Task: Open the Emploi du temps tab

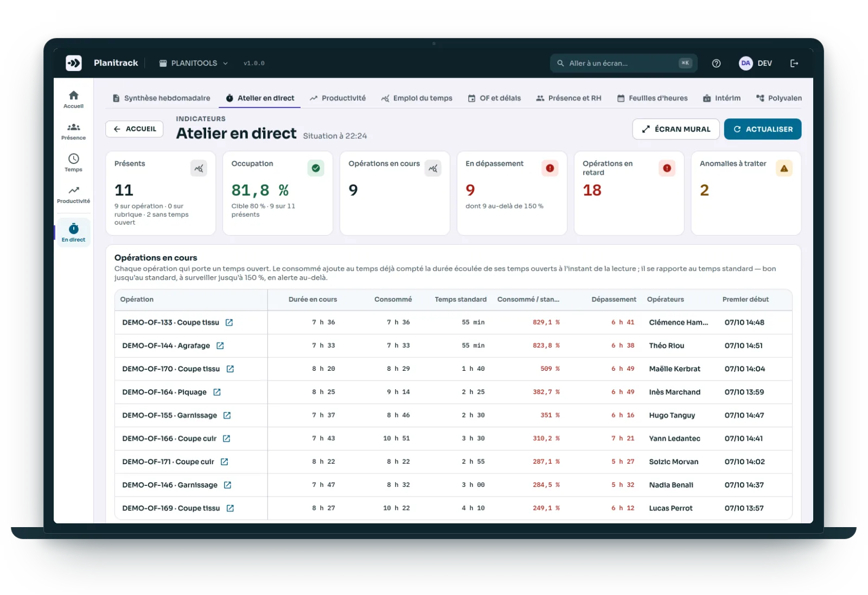Action: pyautogui.click(x=417, y=98)
